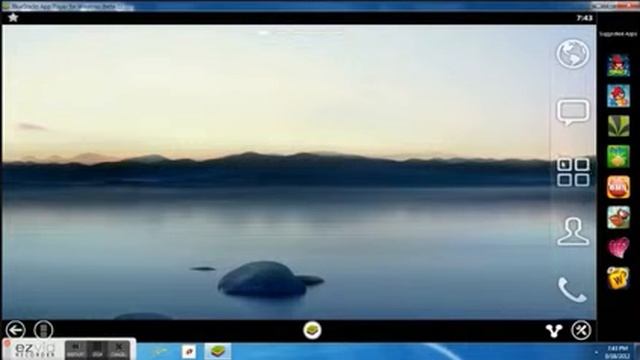Click the 7:43 time in Android status bar
The image size is (640, 360).
click(584, 18)
